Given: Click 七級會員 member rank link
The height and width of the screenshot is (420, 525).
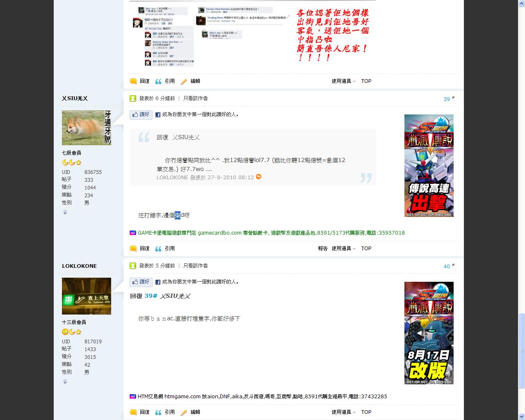Looking at the screenshot, I should 71,153.
